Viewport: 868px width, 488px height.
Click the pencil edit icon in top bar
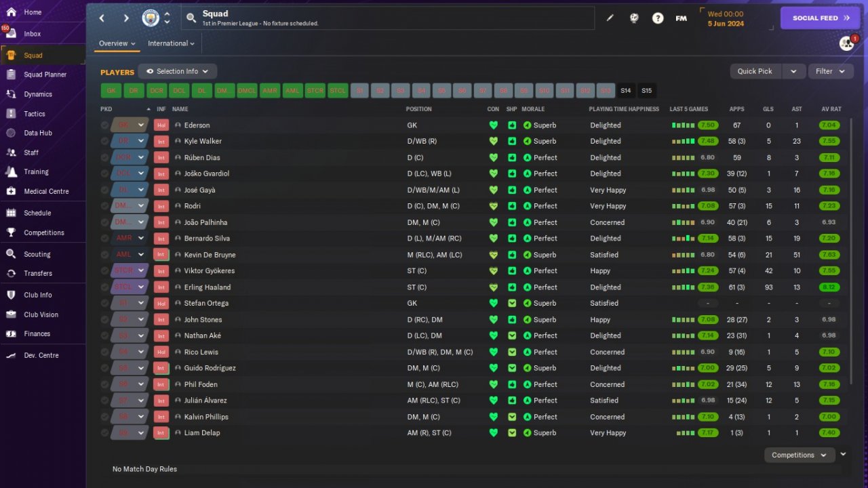610,18
